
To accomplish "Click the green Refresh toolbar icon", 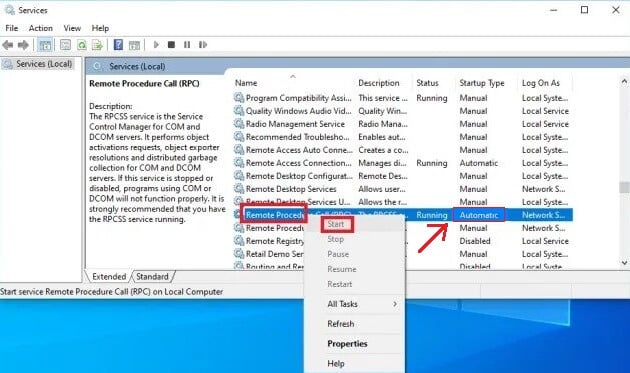I will [x=82, y=45].
